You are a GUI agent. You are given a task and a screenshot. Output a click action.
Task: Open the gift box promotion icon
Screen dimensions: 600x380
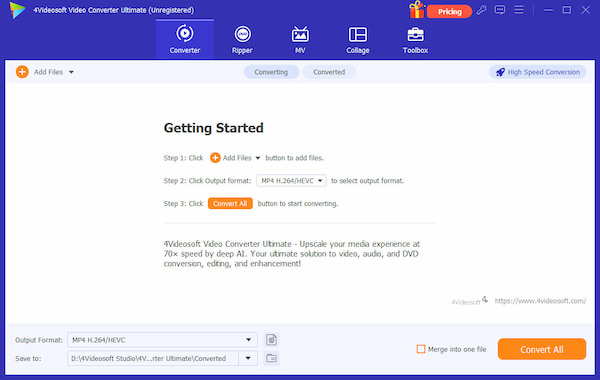click(416, 10)
